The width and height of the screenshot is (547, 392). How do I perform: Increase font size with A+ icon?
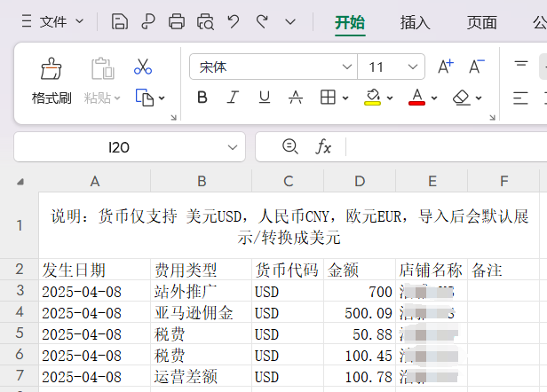pyautogui.click(x=445, y=67)
